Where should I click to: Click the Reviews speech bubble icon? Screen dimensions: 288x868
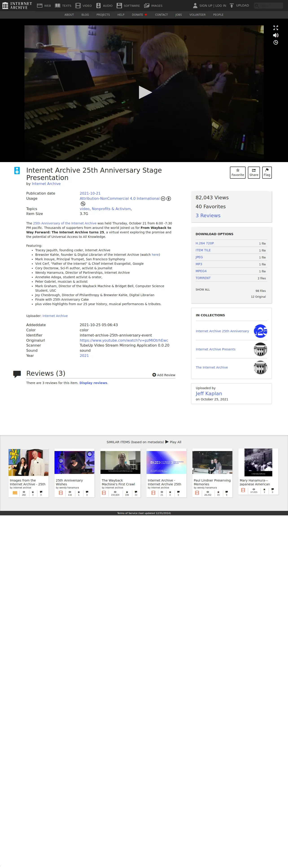(x=17, y=374)
